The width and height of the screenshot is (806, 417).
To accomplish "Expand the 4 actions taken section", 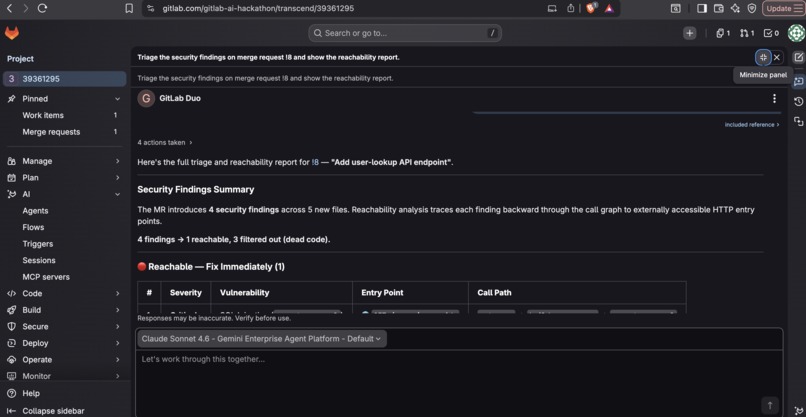I will click(164, 142).
